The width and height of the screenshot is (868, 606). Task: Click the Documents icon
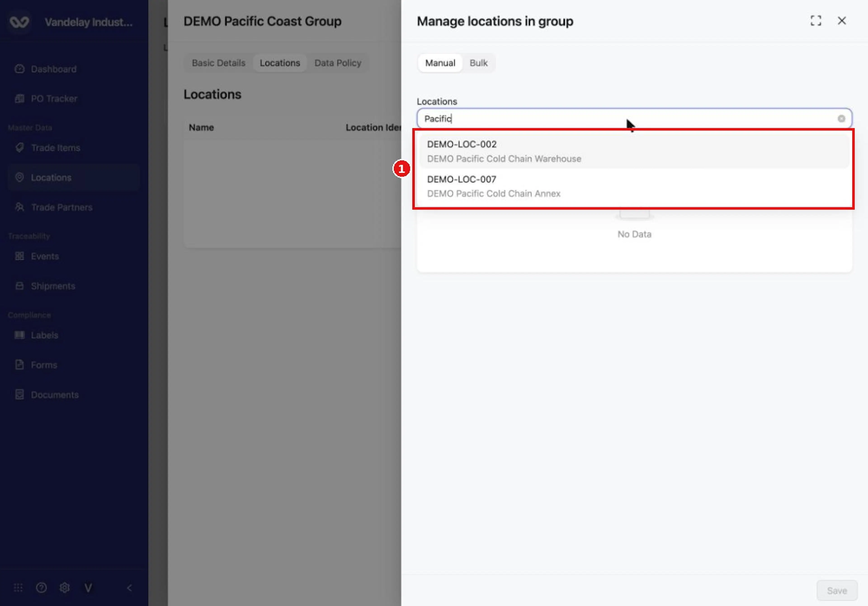click(x=20, y=395)
